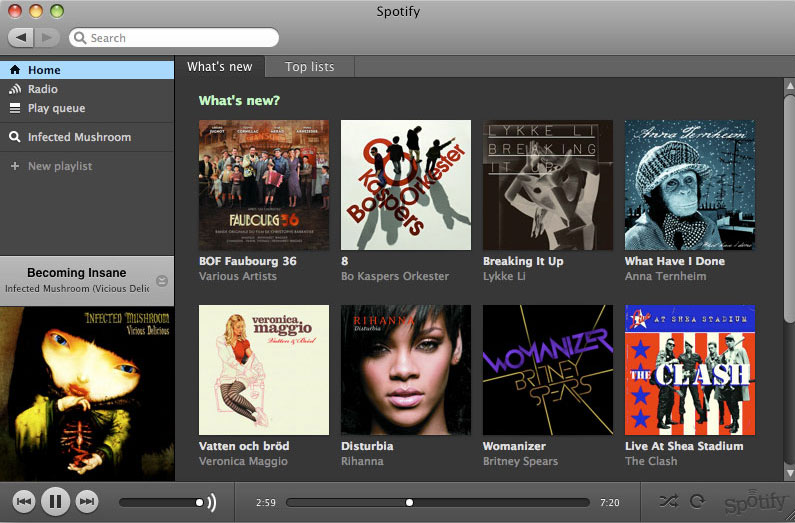Click the Womanizer title link

tap(514, 446)
